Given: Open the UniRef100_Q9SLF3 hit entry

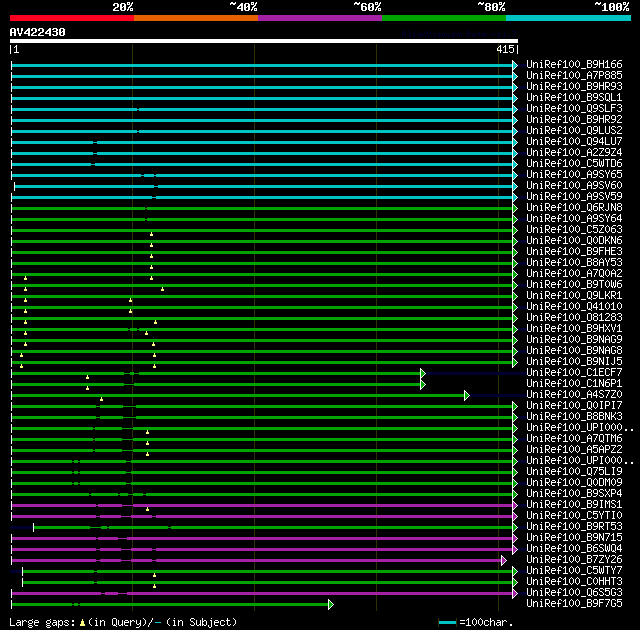Looking at the screenshot, I should pyautogui.click(x=573, y=108).
